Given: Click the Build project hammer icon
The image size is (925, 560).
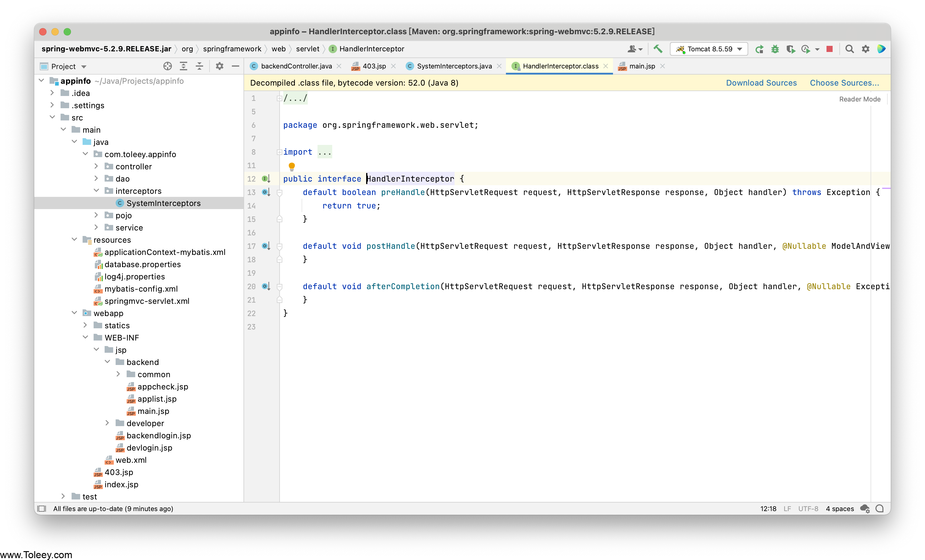Looking at the screenshot, I should 658,49.
